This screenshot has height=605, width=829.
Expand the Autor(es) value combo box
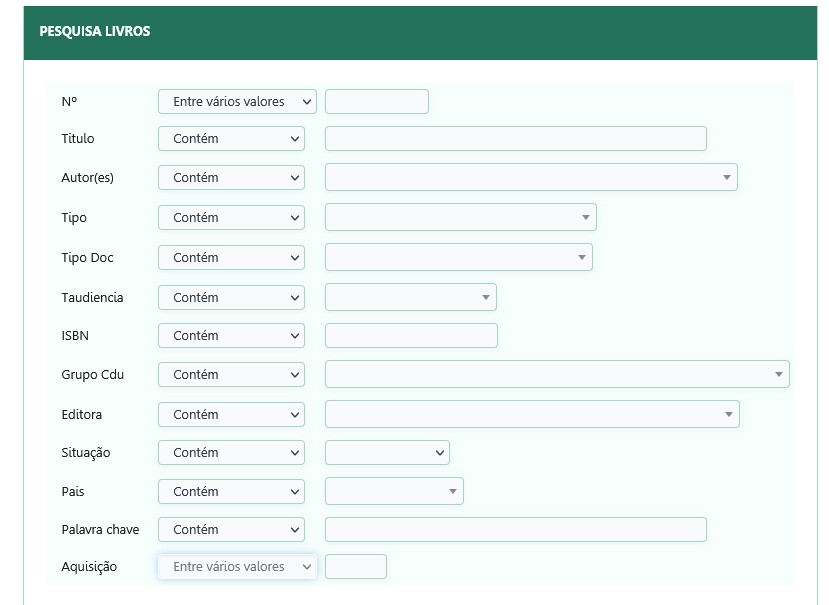(x=531, y=177)
